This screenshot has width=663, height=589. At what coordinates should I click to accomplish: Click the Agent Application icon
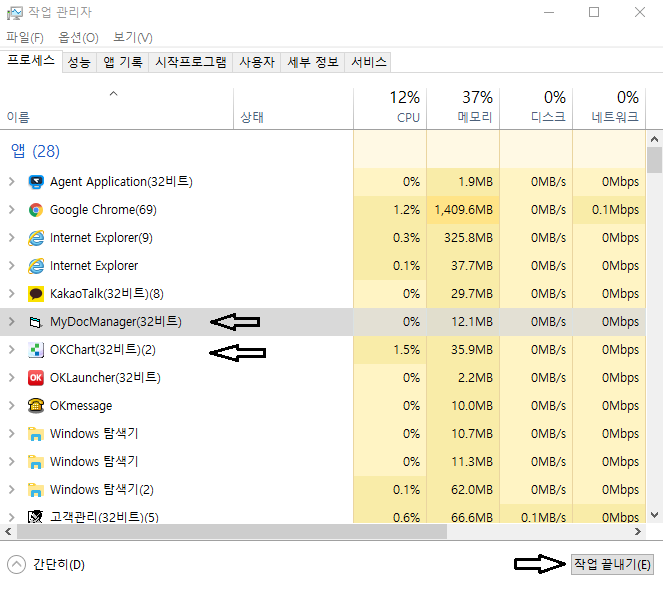point(36,182)
